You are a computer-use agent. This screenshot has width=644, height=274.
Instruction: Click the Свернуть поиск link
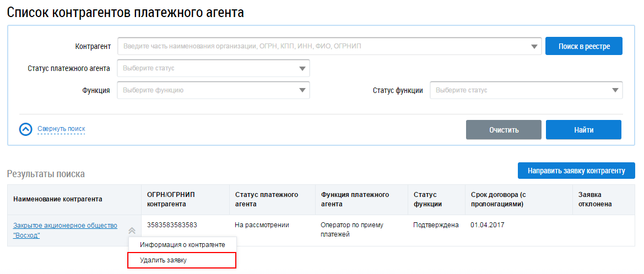[x=61, y=129]
